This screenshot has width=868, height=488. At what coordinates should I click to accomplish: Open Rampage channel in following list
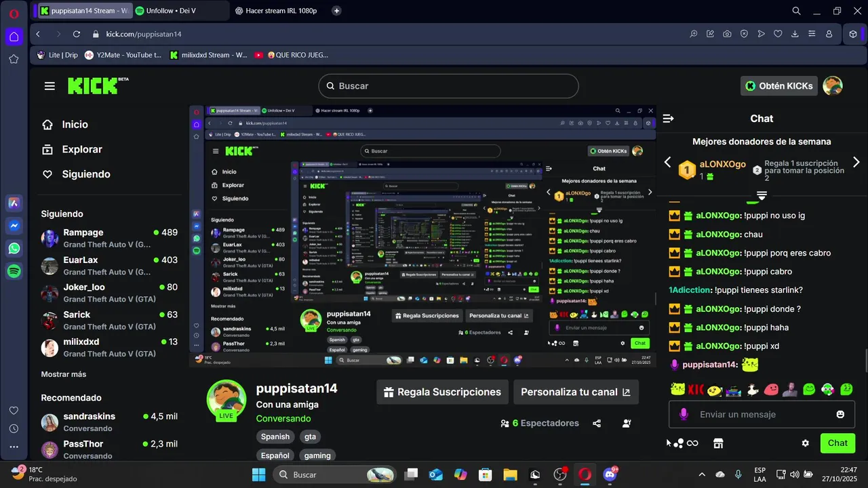[x=109, y=238]
